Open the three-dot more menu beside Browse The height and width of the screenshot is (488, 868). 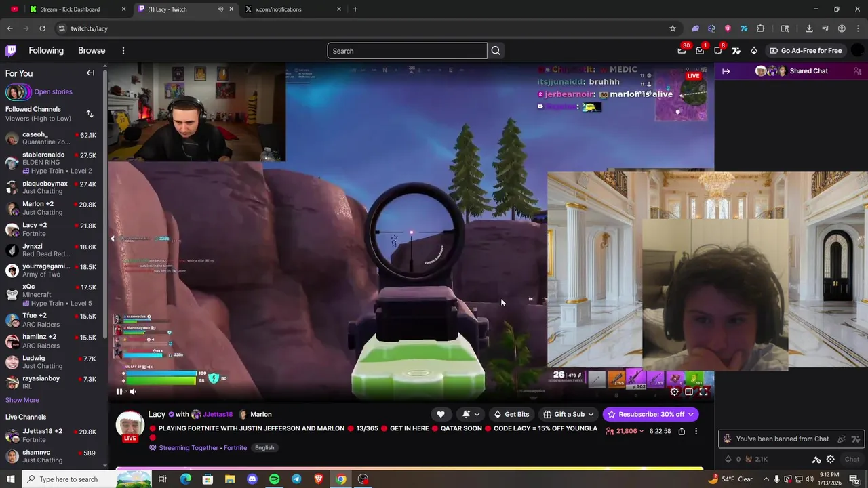pos(123,51)
